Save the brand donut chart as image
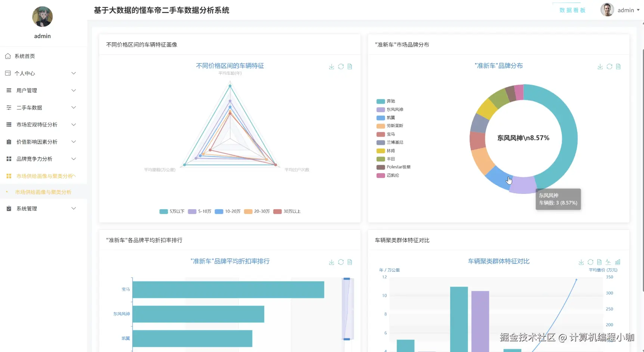644x352 pixels. click(x=600, y=67)
